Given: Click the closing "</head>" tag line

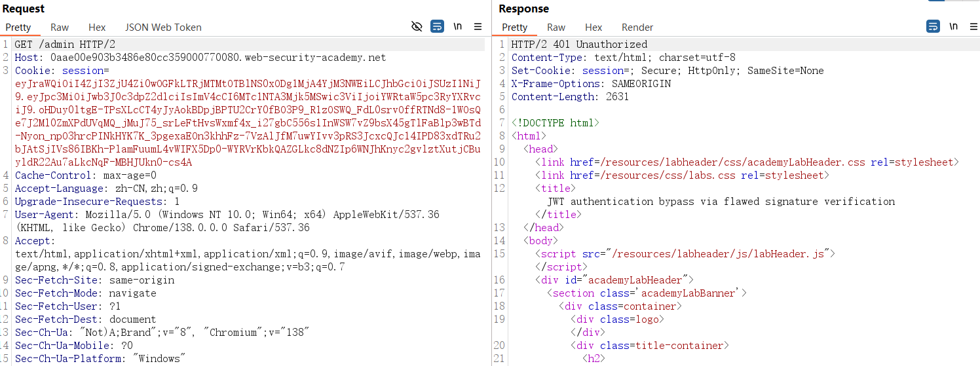Looking at the screenshot, I should click(x=544, y=228).
